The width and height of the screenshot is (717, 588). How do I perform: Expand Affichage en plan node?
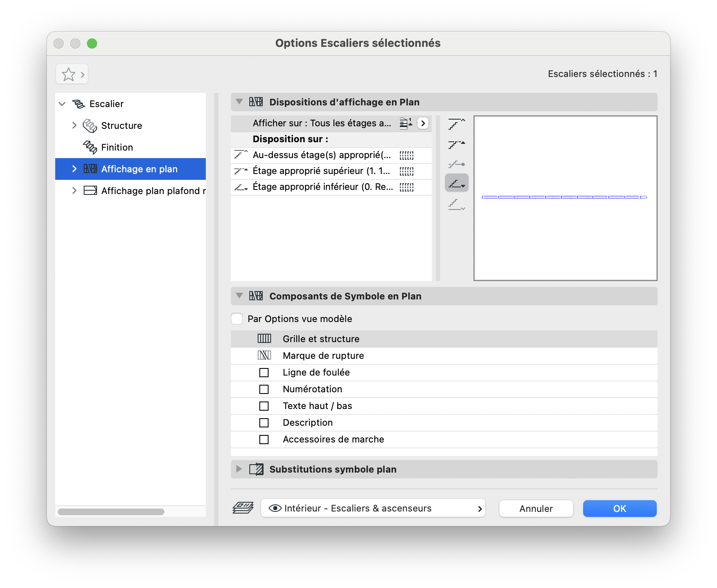[x=74, y=169]
